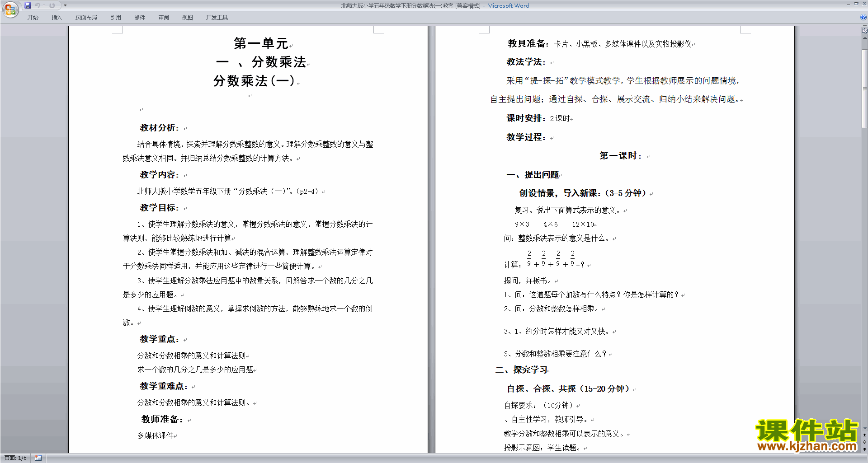Click the macro recording status bar icon
The image size is (868, 463).
click(38, 458)
